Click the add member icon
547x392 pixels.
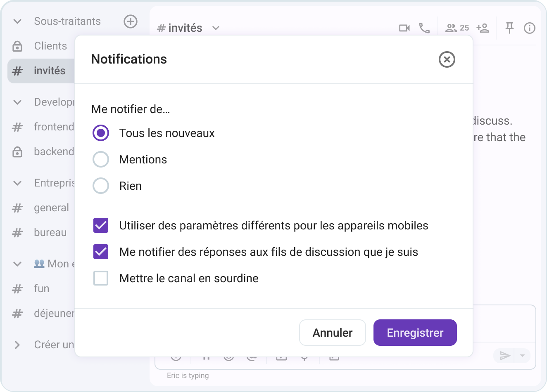click(483, 28)
